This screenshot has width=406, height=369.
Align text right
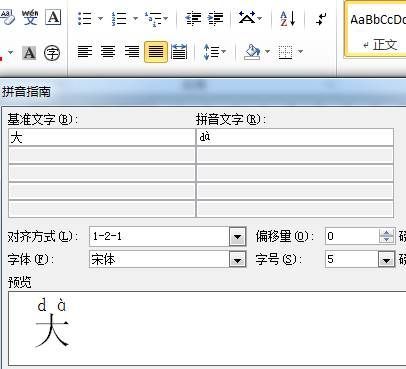tap(132, 52)
